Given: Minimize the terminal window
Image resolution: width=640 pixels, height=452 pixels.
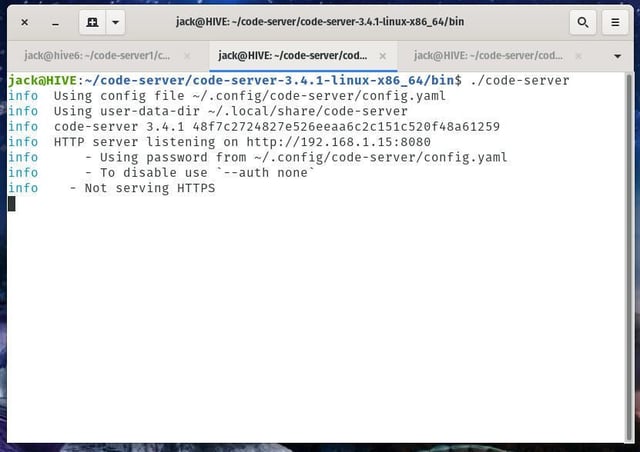Looking at the screenshot, I should tap(56, 22).
